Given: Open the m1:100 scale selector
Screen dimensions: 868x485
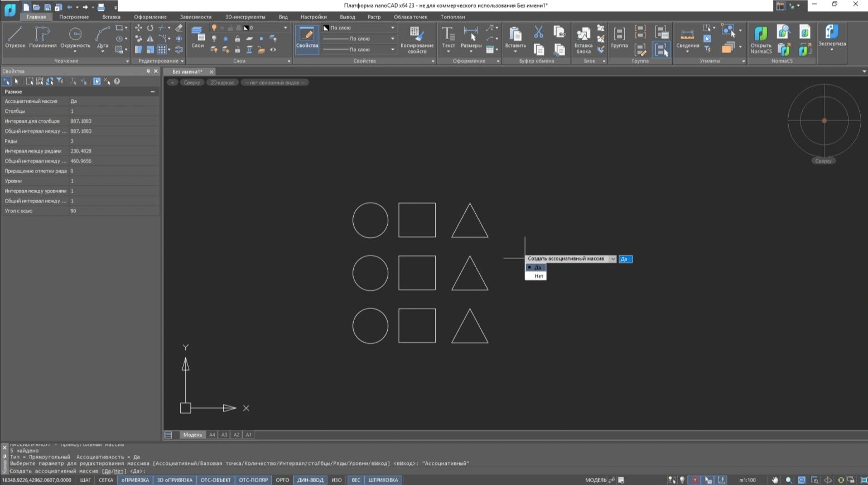Looking at the screenshot, I should (x=748, y=480).
